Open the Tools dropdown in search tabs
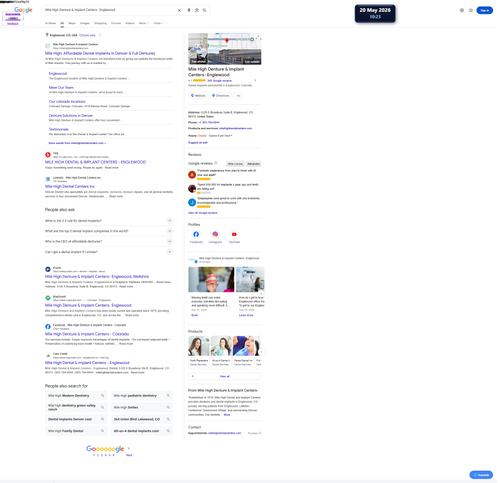Image resolution: width=500 pixels, height=483 pixels. (158, 23)
